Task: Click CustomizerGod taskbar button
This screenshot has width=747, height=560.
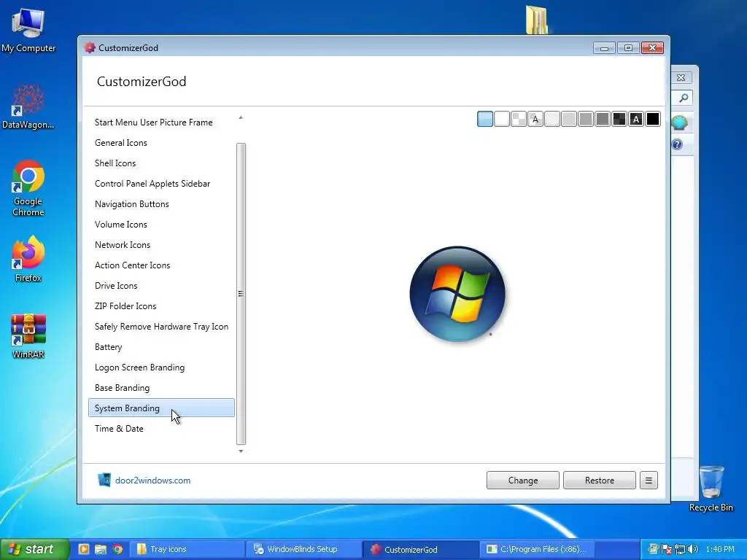Action: point(420,549)
